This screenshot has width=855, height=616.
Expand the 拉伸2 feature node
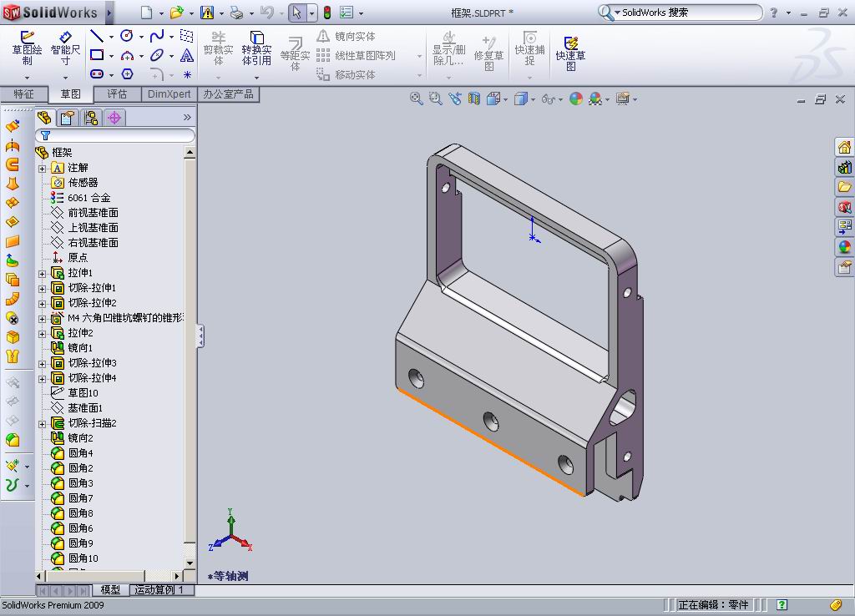coord(42,334)
